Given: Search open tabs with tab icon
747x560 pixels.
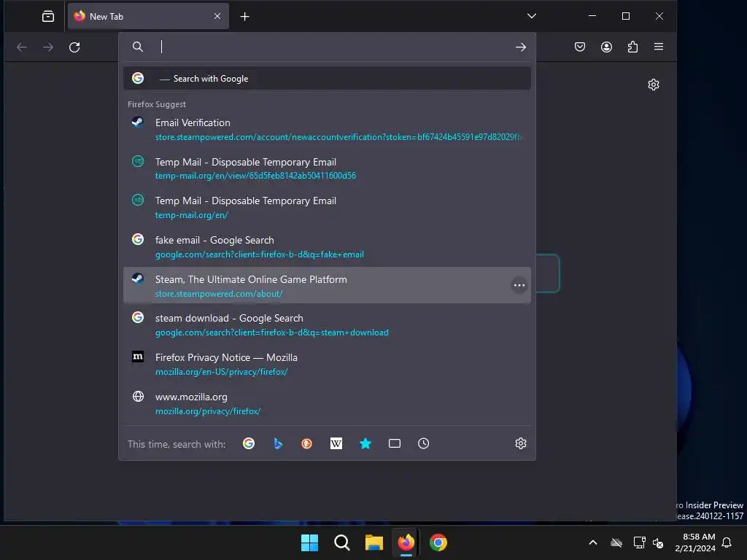Looking at the screenshot, I should click(x=395, y=444).
